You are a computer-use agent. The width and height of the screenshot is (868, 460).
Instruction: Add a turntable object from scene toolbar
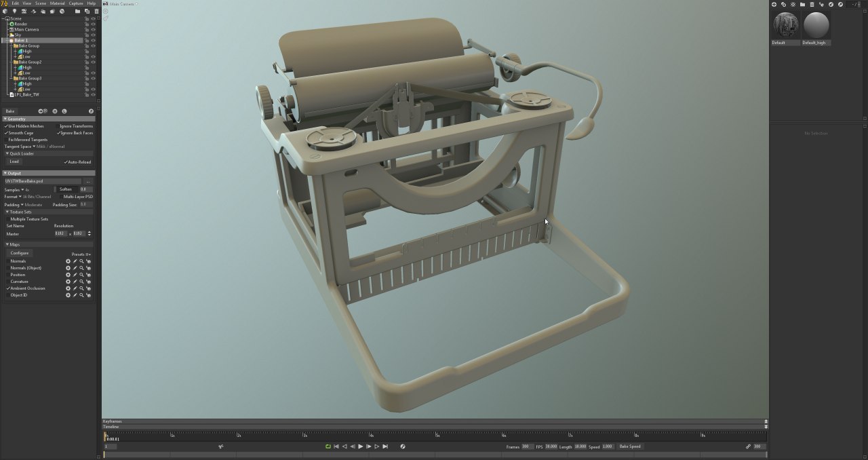[x=62, y=11]
